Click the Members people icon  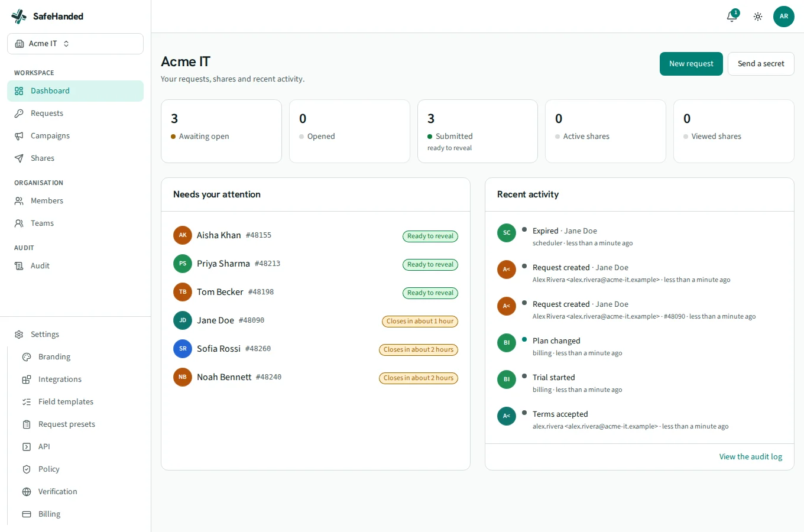(19, 201)
